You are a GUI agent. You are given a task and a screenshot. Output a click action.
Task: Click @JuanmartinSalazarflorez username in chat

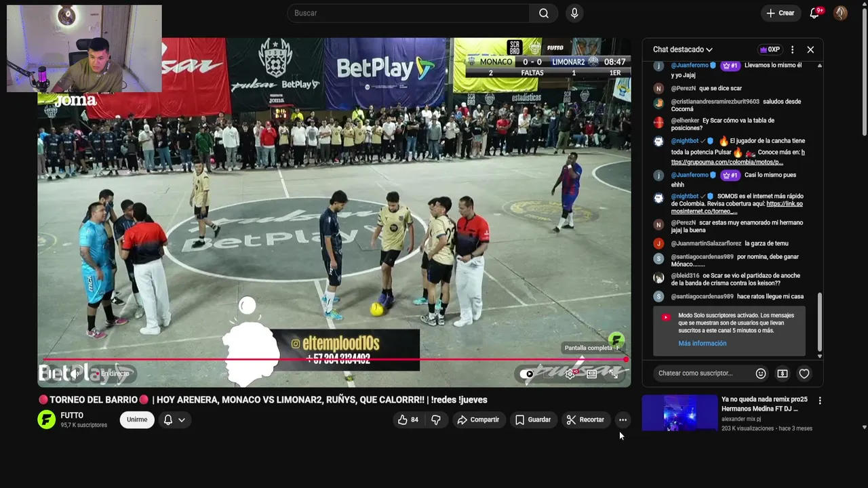[x=706, y=243]
